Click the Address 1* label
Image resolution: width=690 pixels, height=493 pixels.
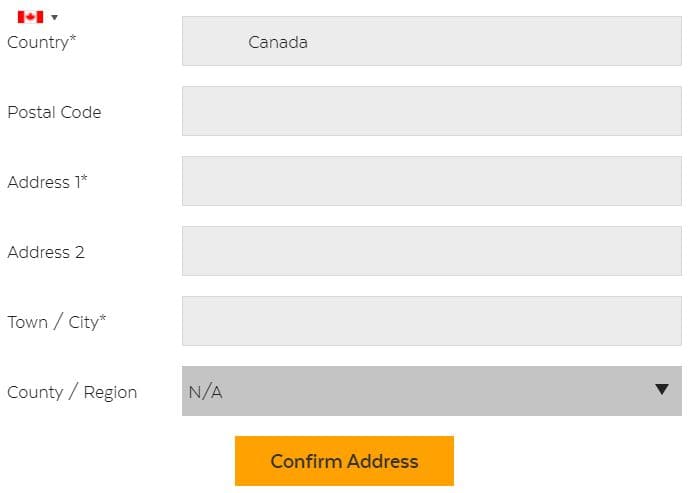pos(48,182)
